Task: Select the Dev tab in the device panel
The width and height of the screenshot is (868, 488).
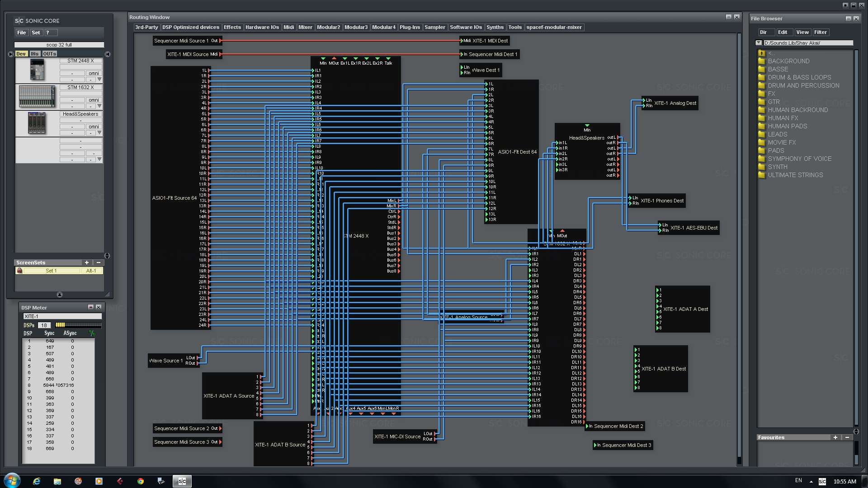Action: point(21,54)
